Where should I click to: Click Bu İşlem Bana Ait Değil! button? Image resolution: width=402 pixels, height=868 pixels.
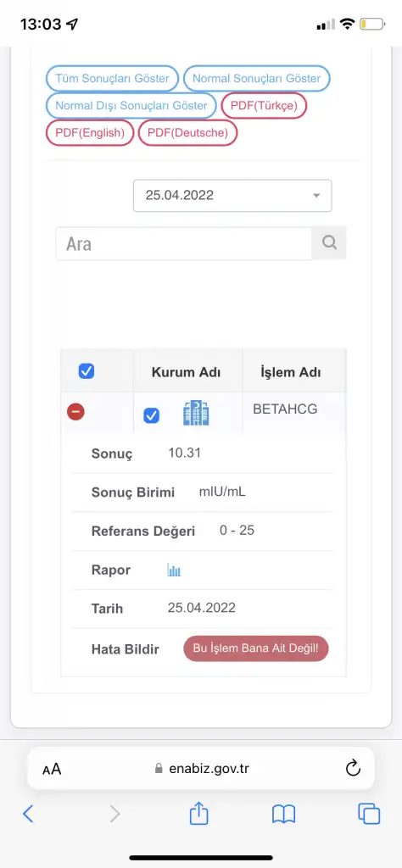[x=256, y=648]
